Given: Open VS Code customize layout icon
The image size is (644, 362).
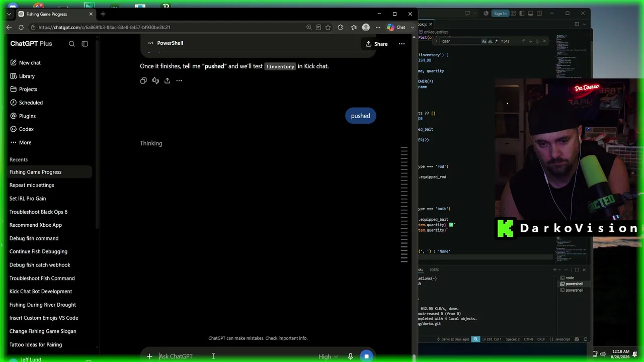Looking at the screenshot, I should pos(513,14).
